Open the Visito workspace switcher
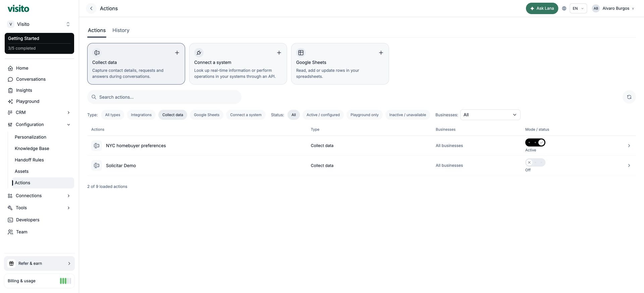 coord(39,24)
